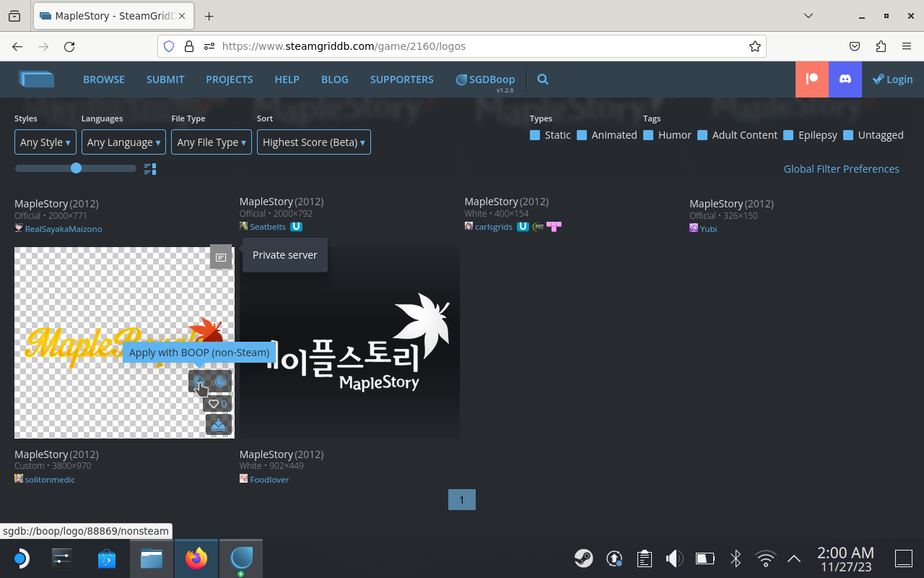This screenshot has width=924, height=578.
Task: Open solitonmedic's profile link
Action: tap(50, 480)
